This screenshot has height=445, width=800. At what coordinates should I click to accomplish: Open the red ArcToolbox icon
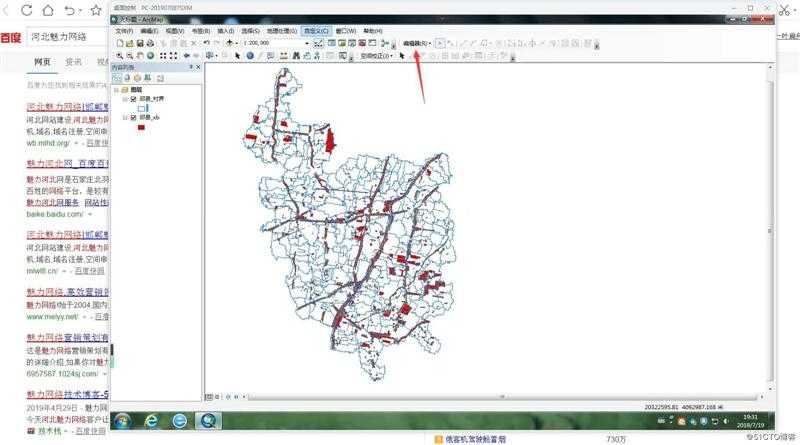pos(362,43)
